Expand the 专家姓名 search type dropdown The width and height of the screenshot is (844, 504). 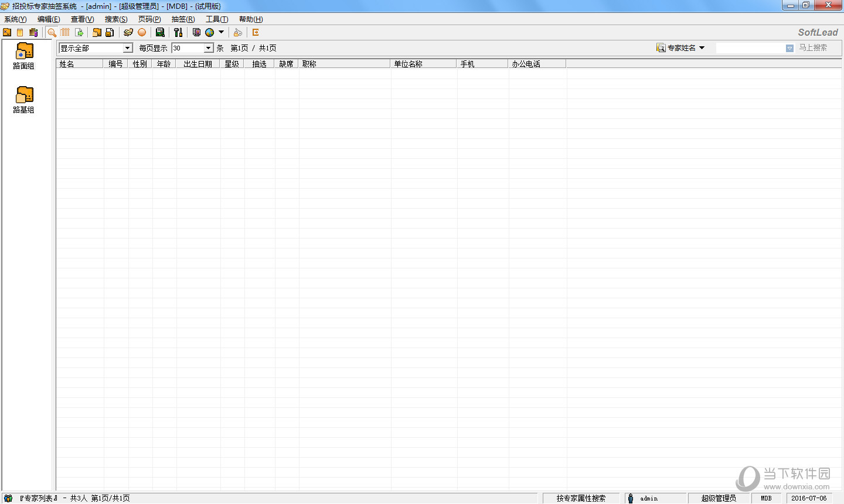[702, 48]
